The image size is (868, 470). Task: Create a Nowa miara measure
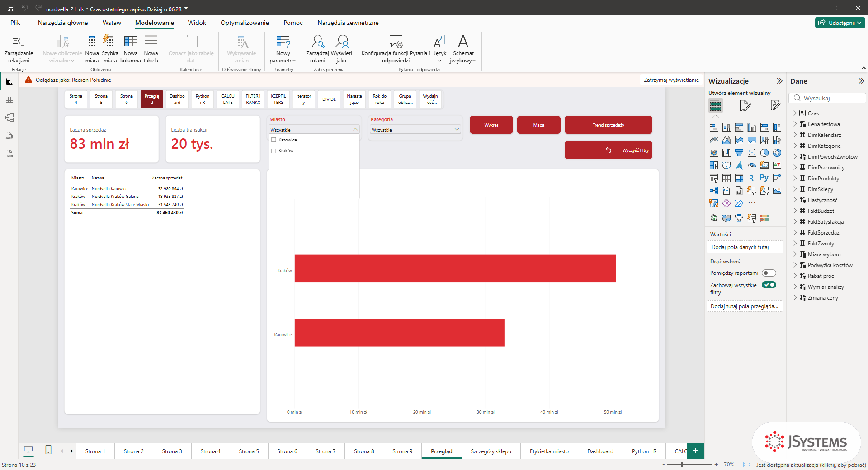coord(92,49)
